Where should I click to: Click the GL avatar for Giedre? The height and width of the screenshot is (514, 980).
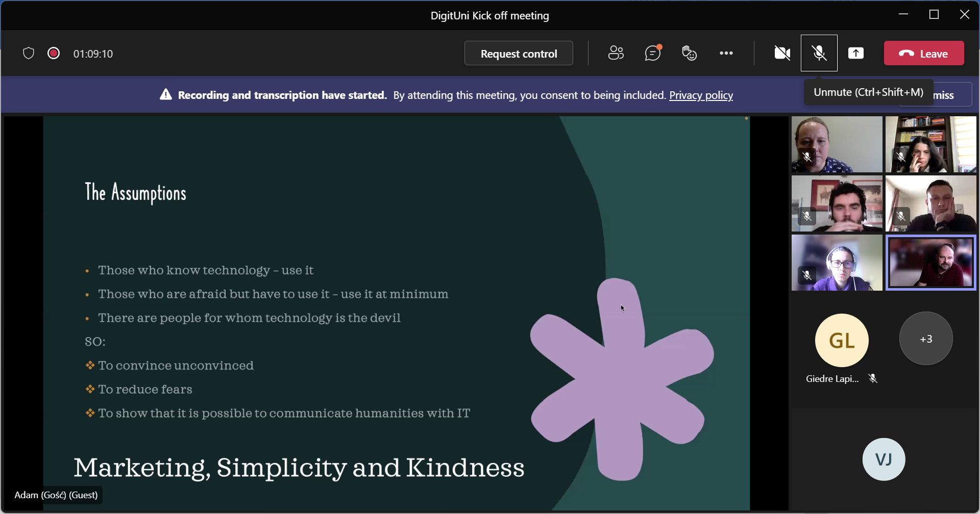[842, 340]
